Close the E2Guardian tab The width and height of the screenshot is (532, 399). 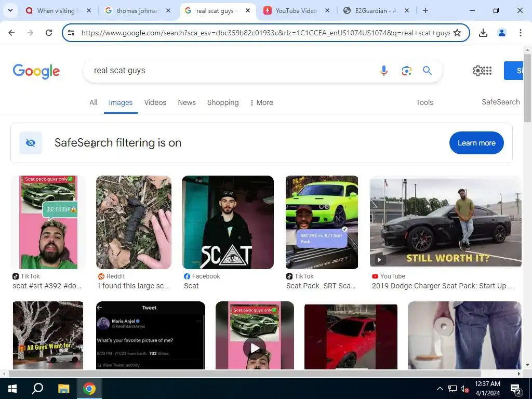click(x=406, y=11)
